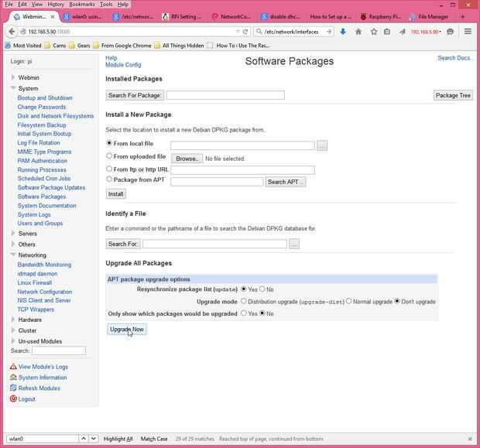480x448 pixels.
Task: Open the Most Visited bookmarks icon
Action: pyautogui.click(x=8, y=46)
